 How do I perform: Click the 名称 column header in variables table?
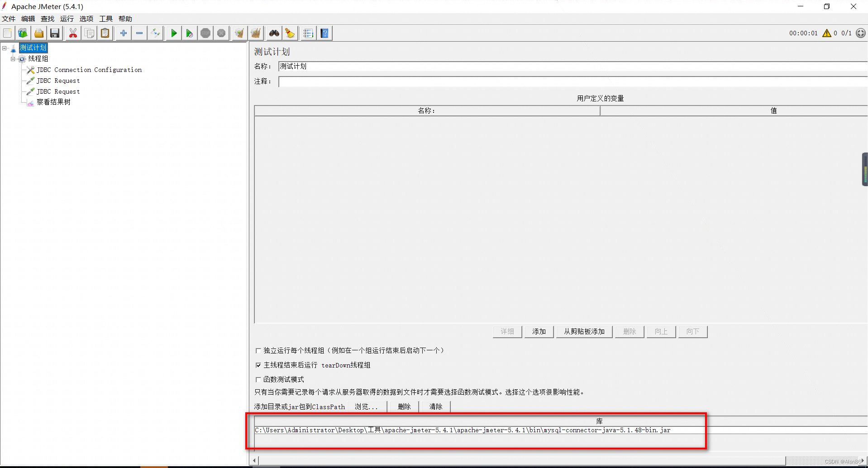427,110
